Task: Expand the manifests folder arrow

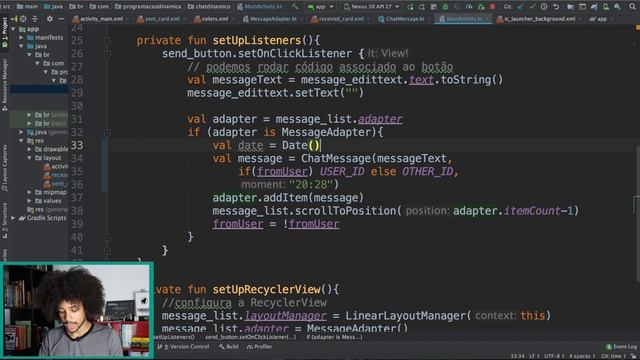Action: (22, 38)
